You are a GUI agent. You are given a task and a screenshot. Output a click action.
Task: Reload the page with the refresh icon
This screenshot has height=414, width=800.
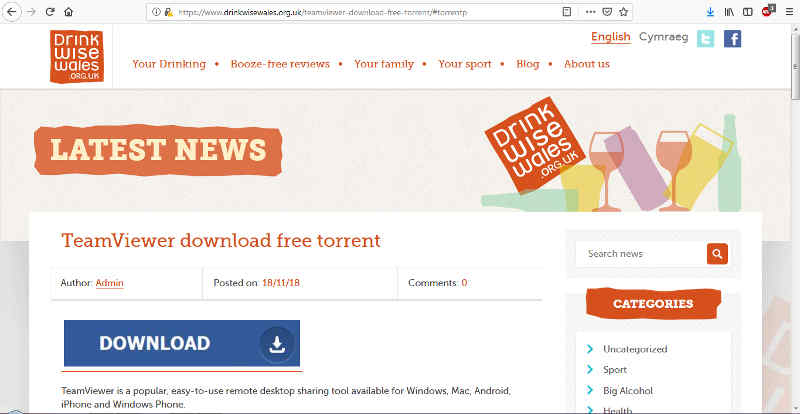pos(49,12)
